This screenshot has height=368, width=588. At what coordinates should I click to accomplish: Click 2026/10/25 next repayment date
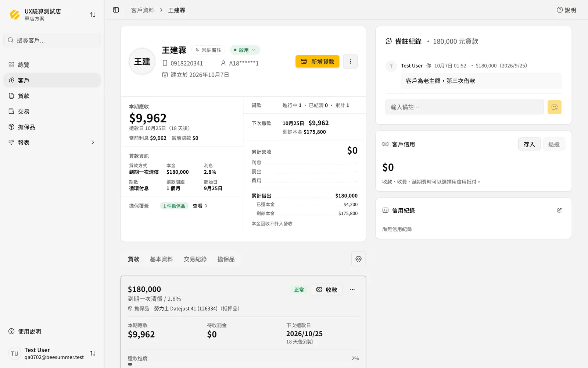pyautogui.click(x=304, y=334)
